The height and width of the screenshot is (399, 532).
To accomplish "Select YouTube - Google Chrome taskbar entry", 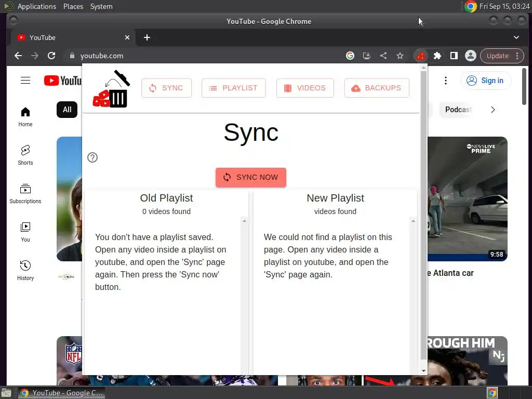I will [62, 393].
